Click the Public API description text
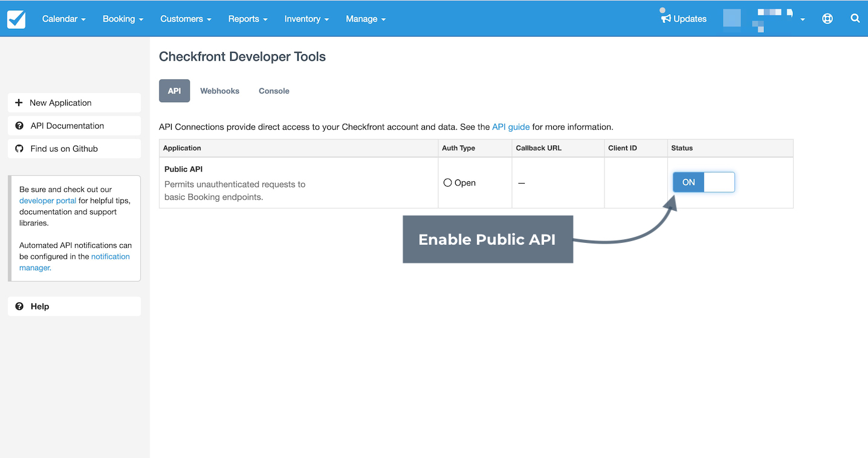The width and height of the screenshot is (868, 458). click(235, 190)
